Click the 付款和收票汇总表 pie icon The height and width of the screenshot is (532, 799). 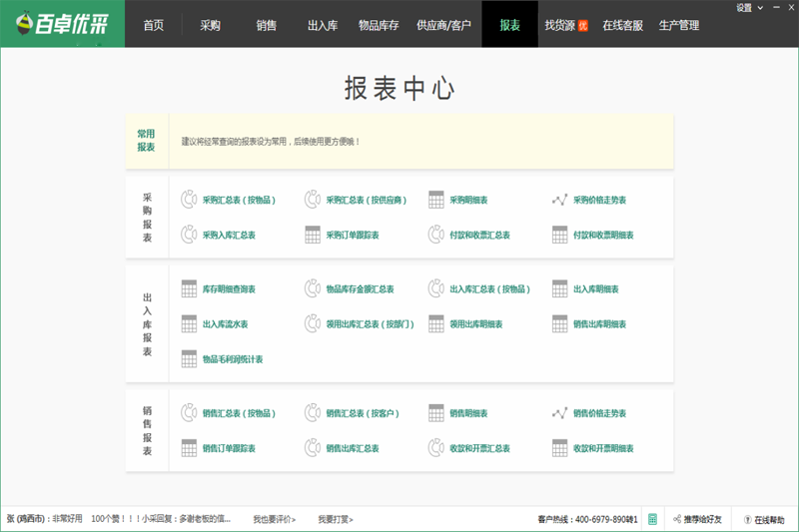click(436, 235)
